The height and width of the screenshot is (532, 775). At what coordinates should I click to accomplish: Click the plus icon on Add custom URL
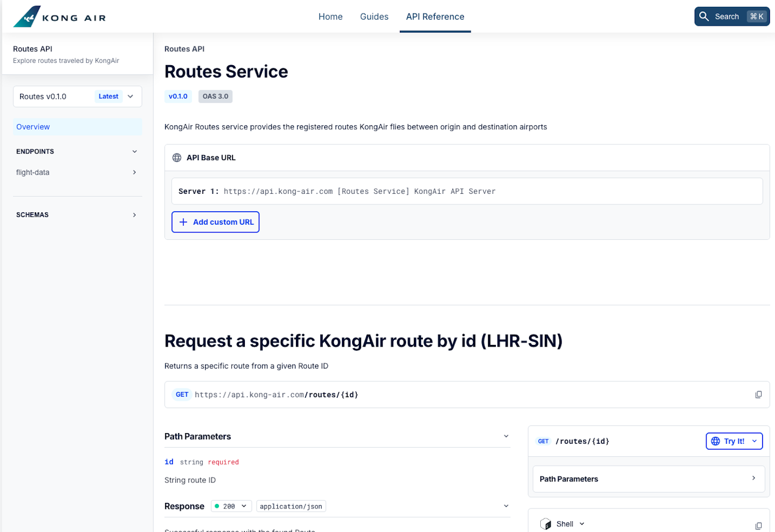[x=183, y=222]
